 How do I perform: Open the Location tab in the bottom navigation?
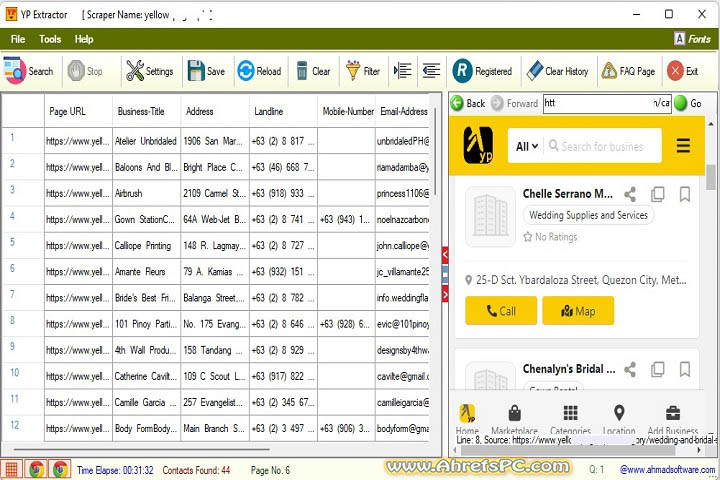point(619,420)
